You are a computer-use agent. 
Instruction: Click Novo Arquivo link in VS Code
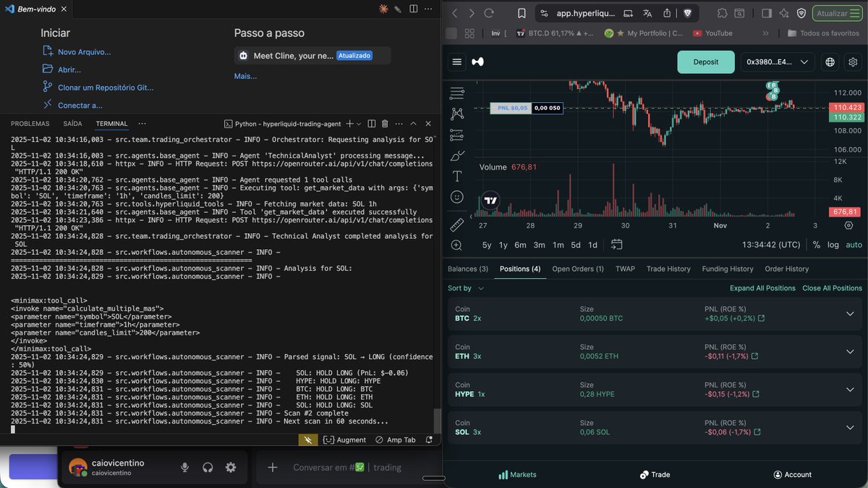[85, 52]
